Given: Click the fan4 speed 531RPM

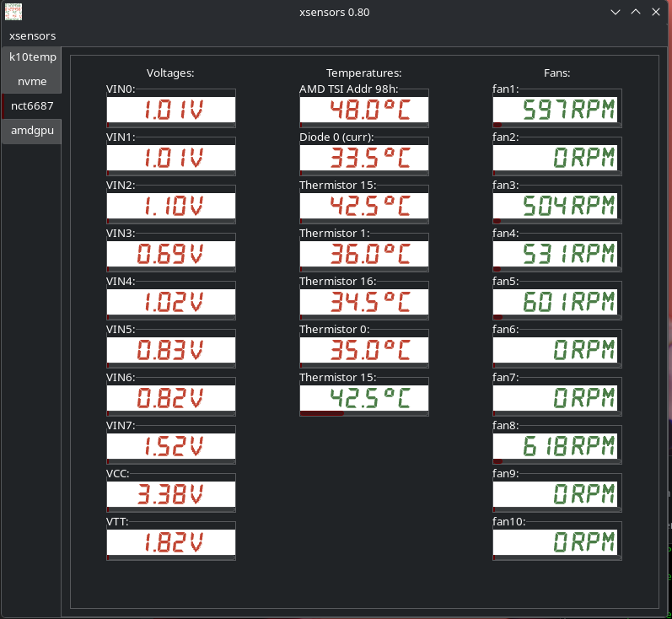Looking at the screenshot, I should [556, 254].
